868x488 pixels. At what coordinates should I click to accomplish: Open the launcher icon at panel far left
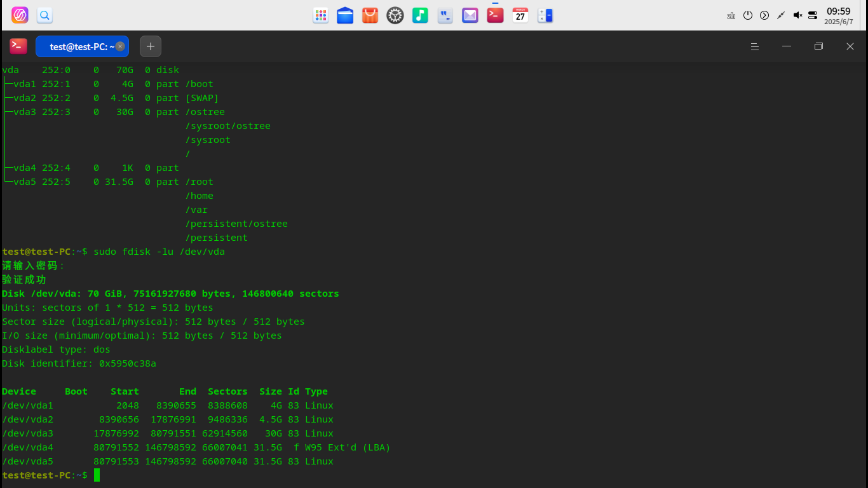coord(20,15)
